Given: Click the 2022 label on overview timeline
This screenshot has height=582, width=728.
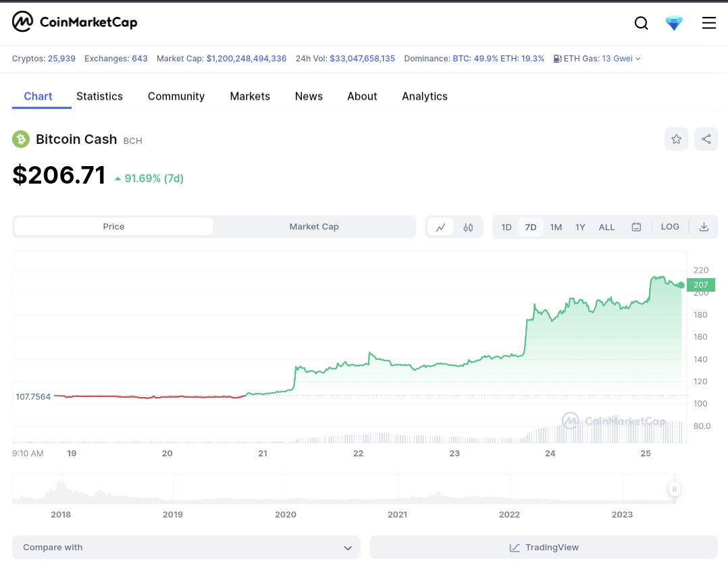Looking at the screenshot, I should 509,514.
